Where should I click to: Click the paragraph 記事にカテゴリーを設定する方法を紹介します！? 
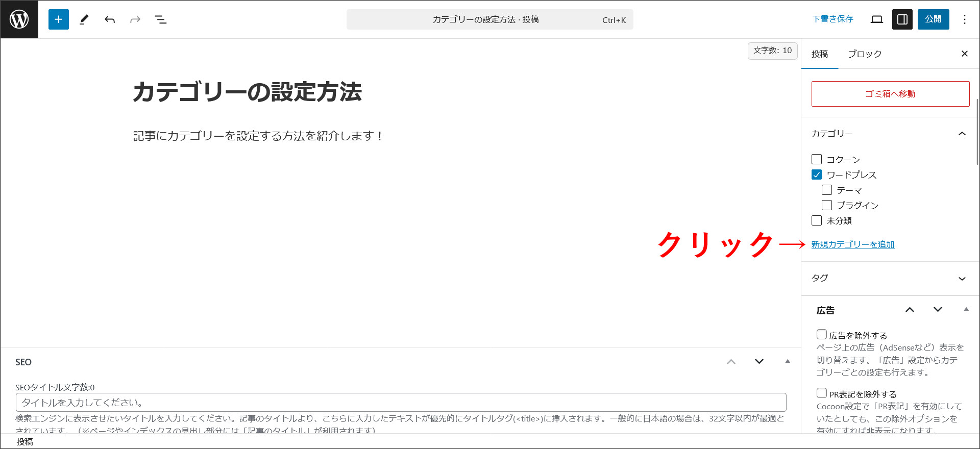click(258, 136)
